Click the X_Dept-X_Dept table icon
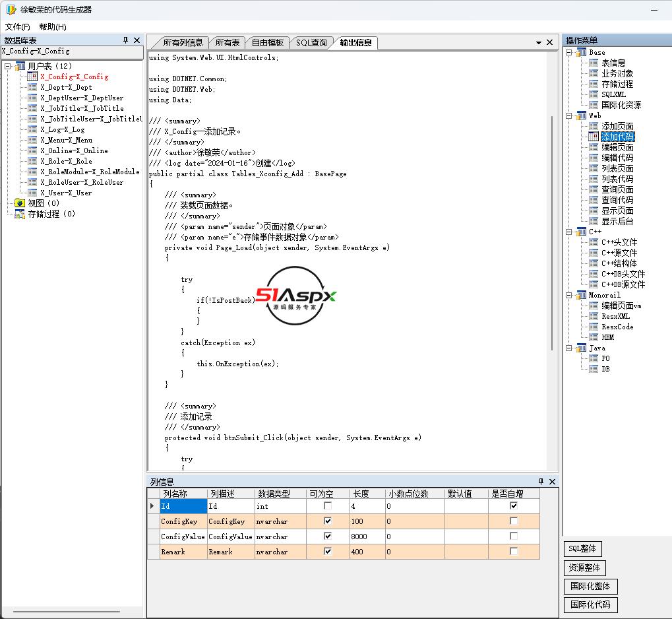 point(32,87)
